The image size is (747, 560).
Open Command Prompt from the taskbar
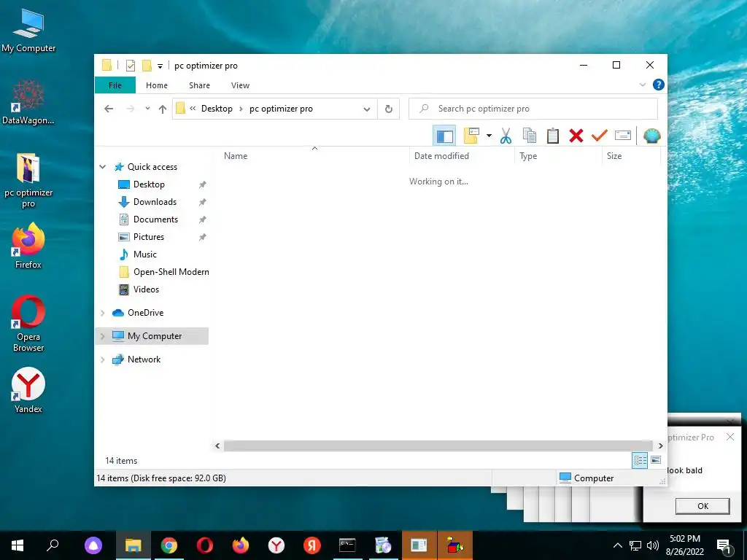347,545
